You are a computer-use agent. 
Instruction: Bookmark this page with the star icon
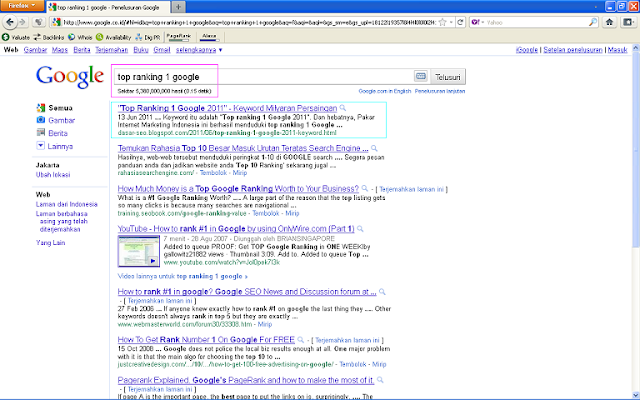coord(442,22)
